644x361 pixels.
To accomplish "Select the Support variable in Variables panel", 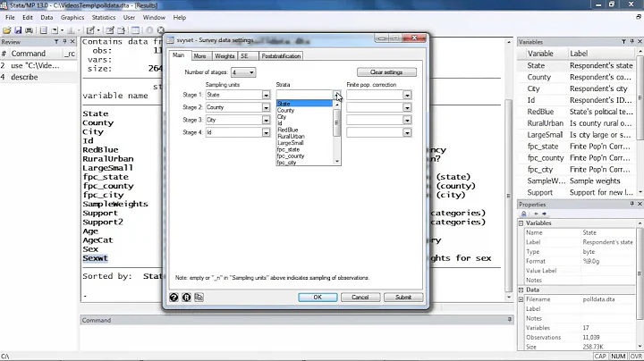I will [576, 192].
